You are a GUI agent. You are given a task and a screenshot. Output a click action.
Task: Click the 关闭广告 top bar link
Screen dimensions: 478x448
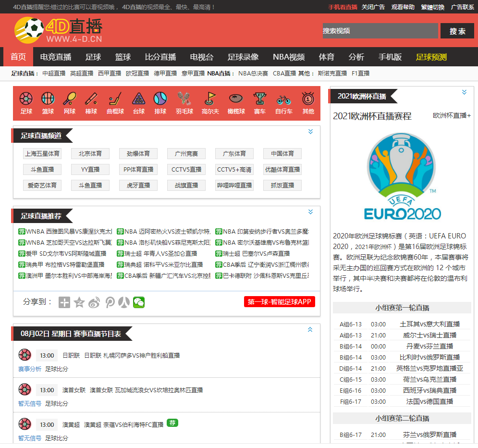(x=373, y=7)
